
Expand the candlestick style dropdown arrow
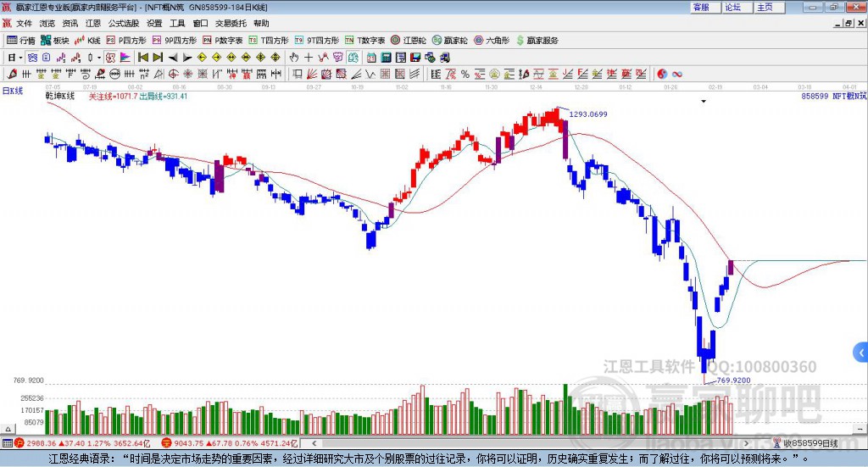coord(98,58)
